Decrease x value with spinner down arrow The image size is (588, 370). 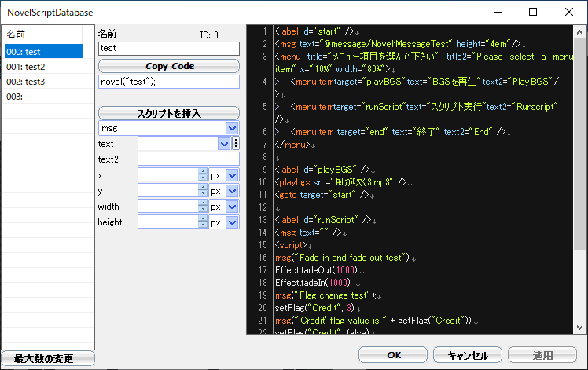coord(203,178)
